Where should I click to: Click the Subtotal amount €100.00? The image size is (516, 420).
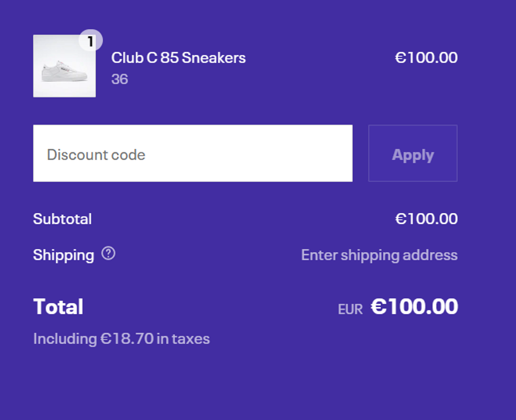[426, 219]
